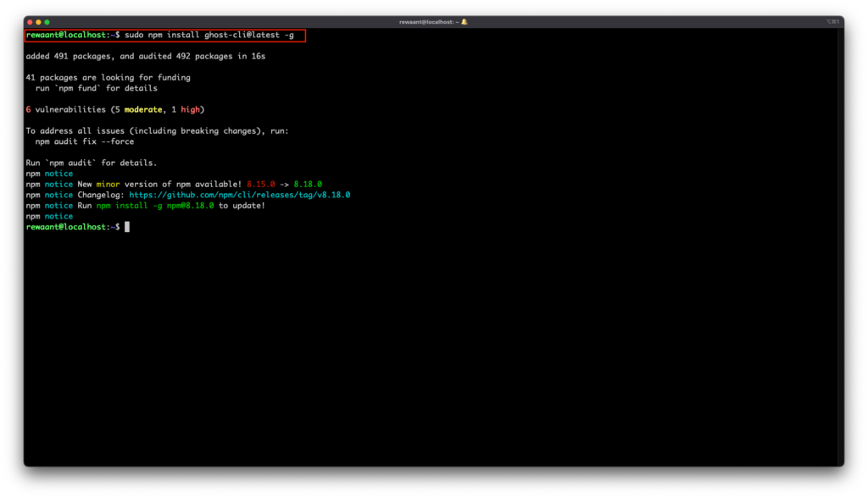Click the "run `npm fund` for details" line

pos(97,88)
